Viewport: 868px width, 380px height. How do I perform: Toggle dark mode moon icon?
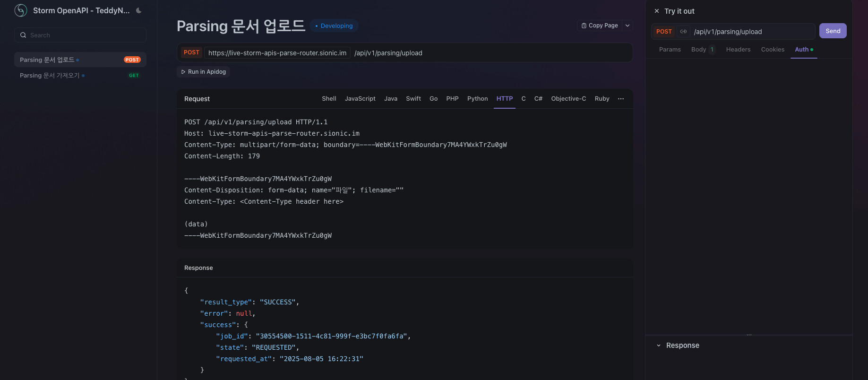139,10
